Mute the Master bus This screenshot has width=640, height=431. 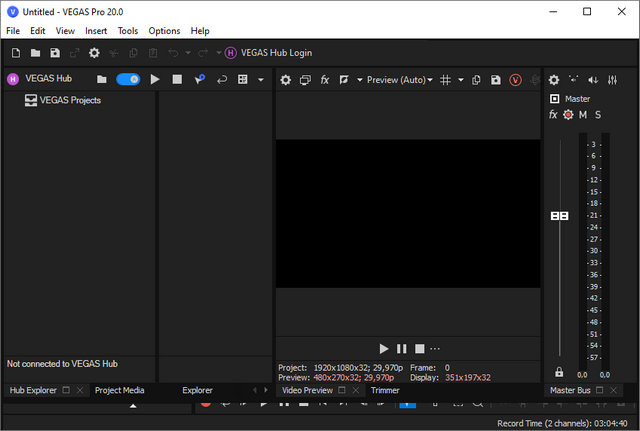tap(583, 115)
